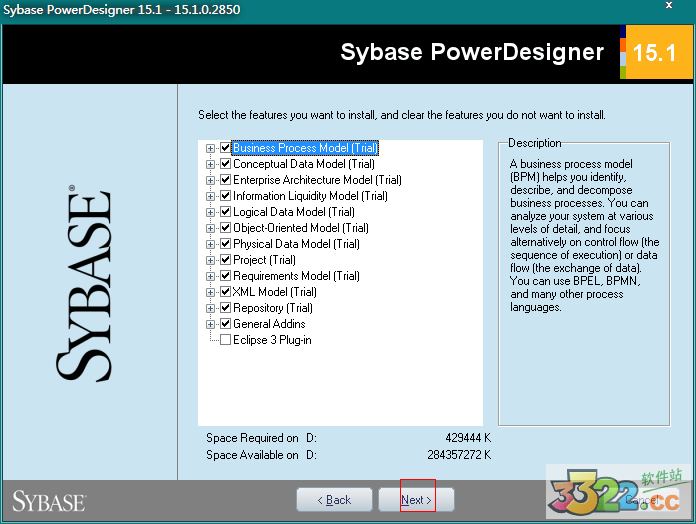696x524 pixels.
Task: Expand Information Liquidity Model tree node
Action: point(210,196)
